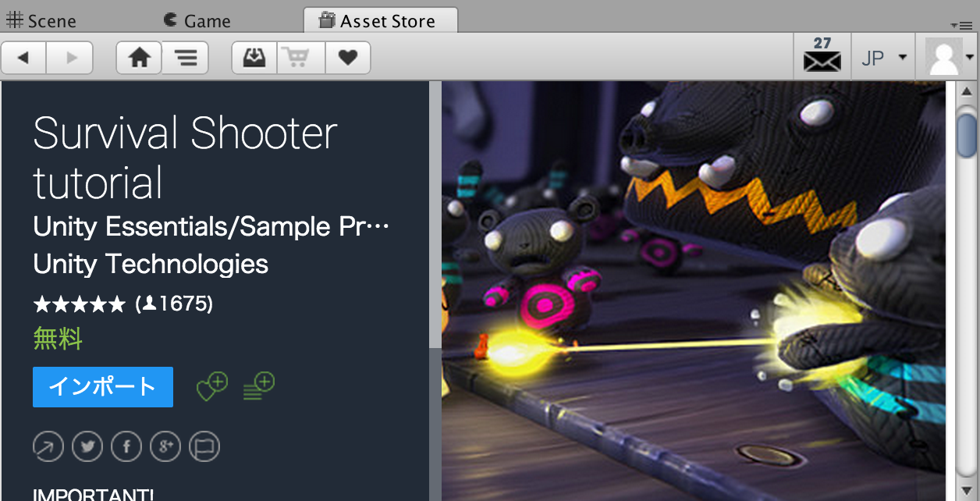Viewport: 980px width, 501px height.
Task: Open the messages envelope showing 27
Action: coord(822,56)
